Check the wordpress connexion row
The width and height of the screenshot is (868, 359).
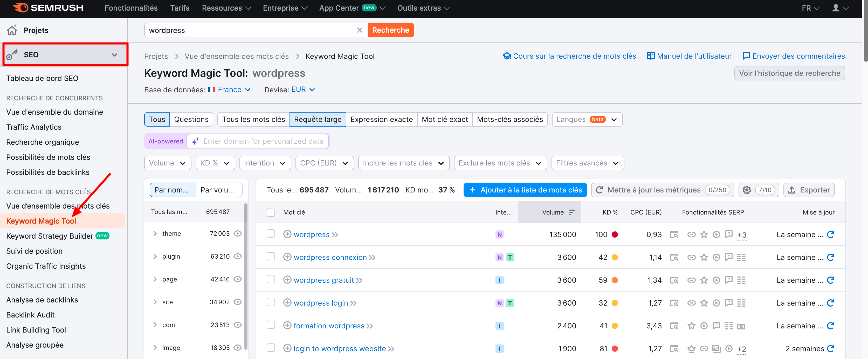(x=271, y=257)
